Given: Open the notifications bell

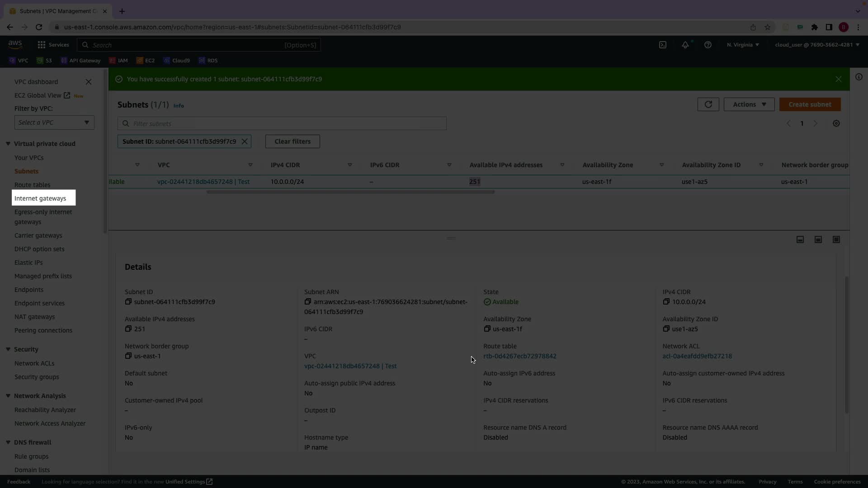Looking at the screenshot, I should pos(685,45).
